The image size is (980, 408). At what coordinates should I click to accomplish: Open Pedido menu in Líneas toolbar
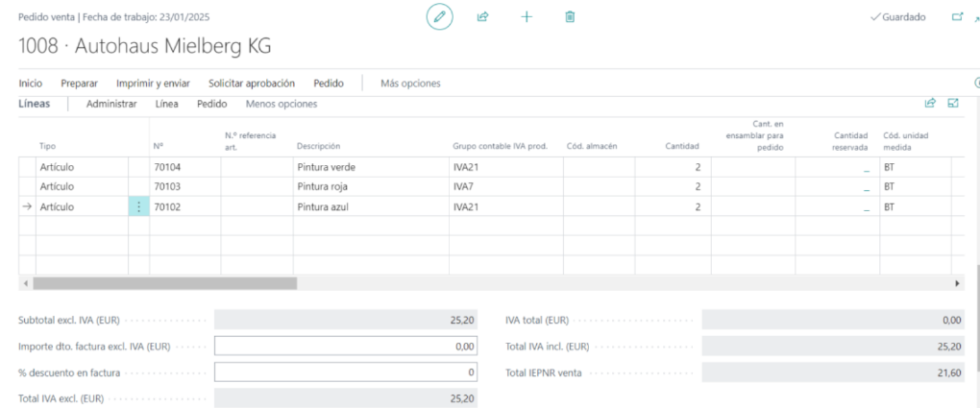coord(212,105)
